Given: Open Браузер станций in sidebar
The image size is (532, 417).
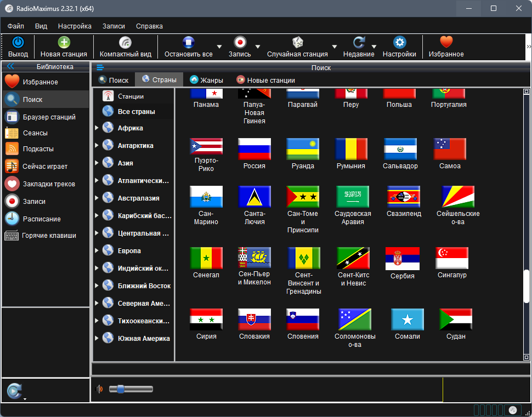Looking at the screenshot, I should point(46,117).
